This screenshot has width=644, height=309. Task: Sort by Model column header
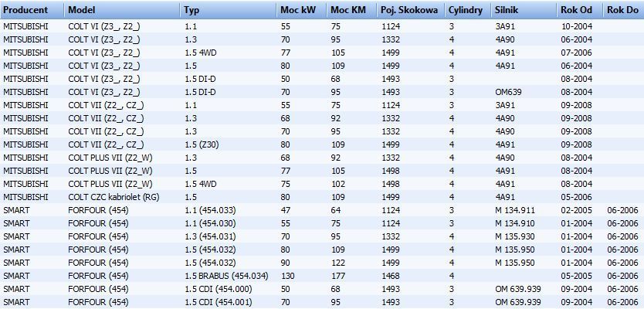(122, 10)
